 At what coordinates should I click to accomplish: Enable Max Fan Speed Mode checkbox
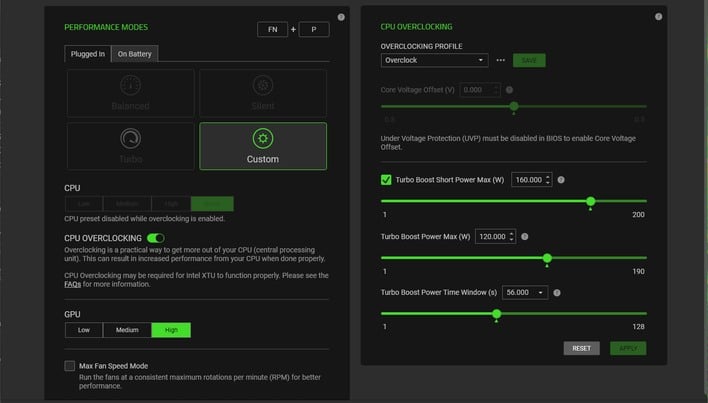tap(70, 366)
